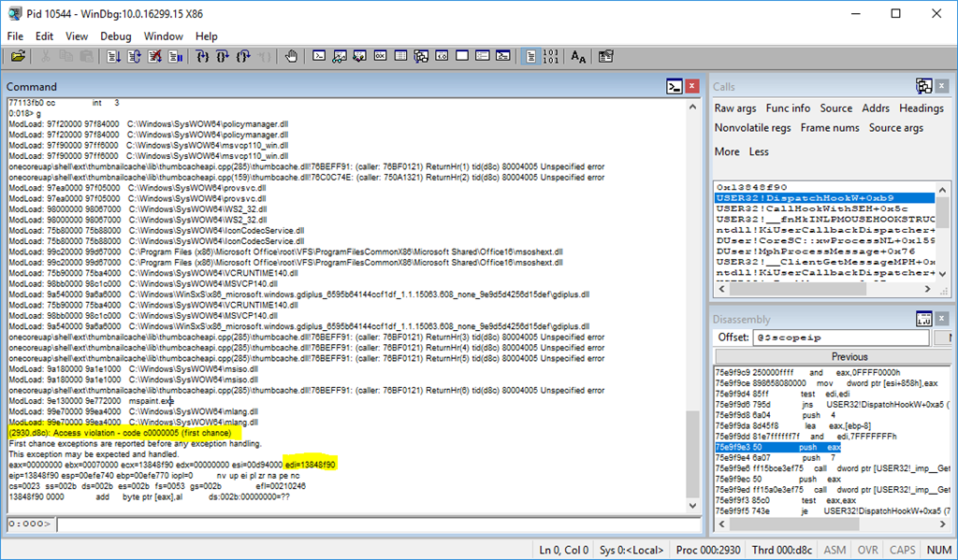The height and width of the screenshot is (560, 958).
Task: Click the Disassembly panel's title icon
Action: pos(923,319)
